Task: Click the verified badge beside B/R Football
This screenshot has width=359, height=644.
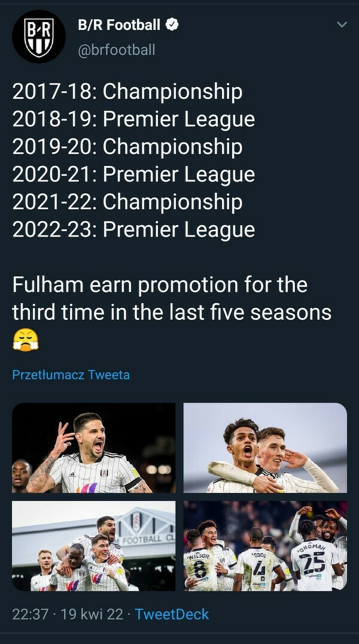Action: coord(172,25)
